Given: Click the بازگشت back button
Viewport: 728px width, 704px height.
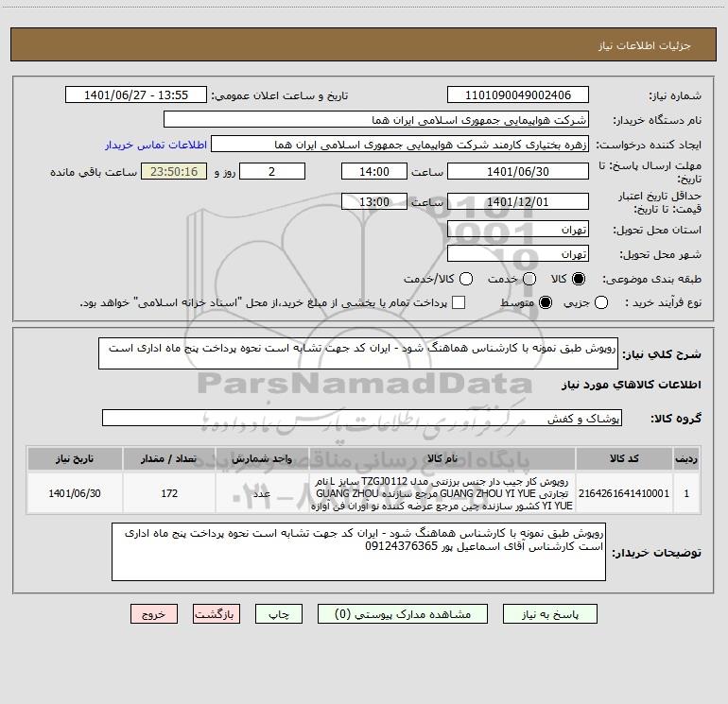Looking at the screenshot, I should [x=217, y=614].
